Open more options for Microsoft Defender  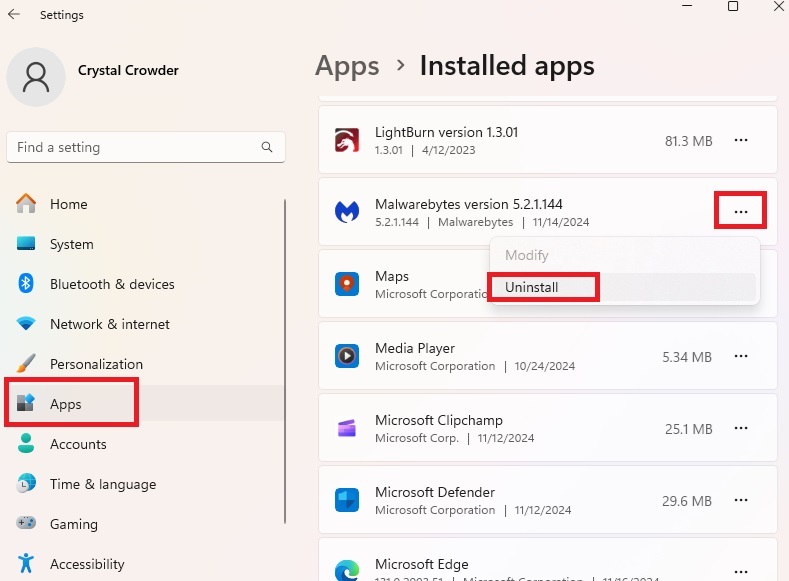coord(741,500)
